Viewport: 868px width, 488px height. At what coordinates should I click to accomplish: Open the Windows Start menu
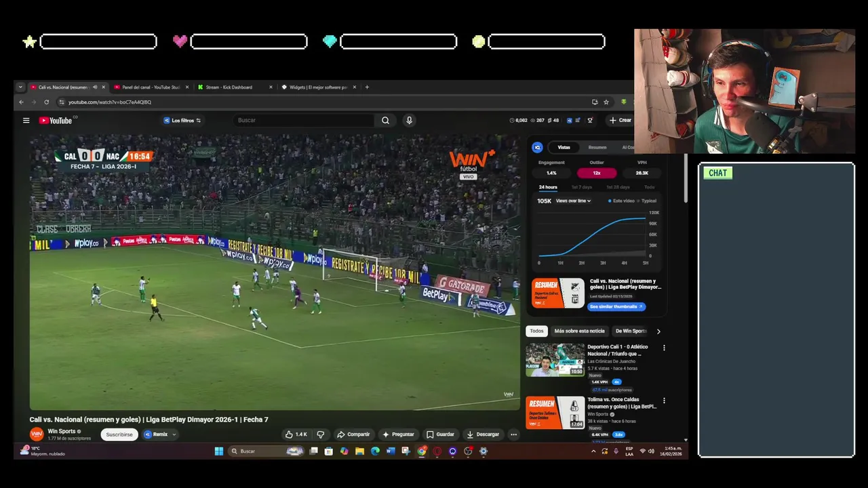tap(219, 451)
